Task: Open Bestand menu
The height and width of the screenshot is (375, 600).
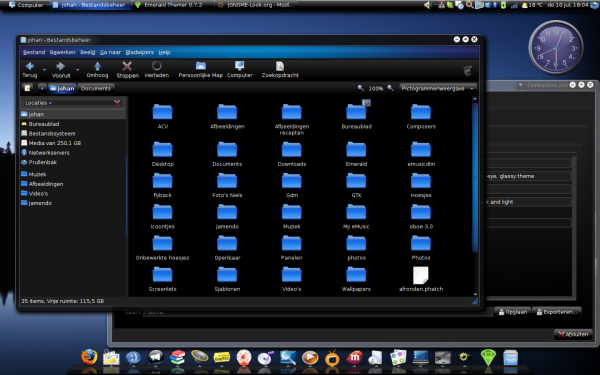Action: 34,52
